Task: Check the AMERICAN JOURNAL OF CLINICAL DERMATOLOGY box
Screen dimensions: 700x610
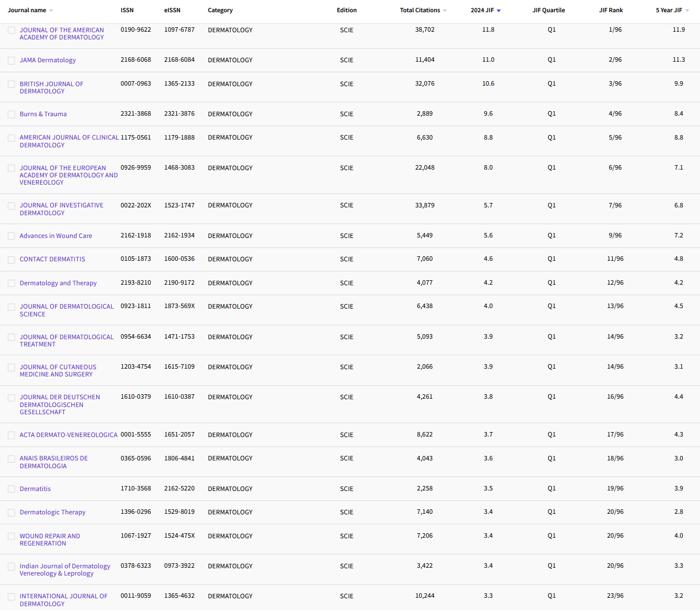Action: [11, 138]
